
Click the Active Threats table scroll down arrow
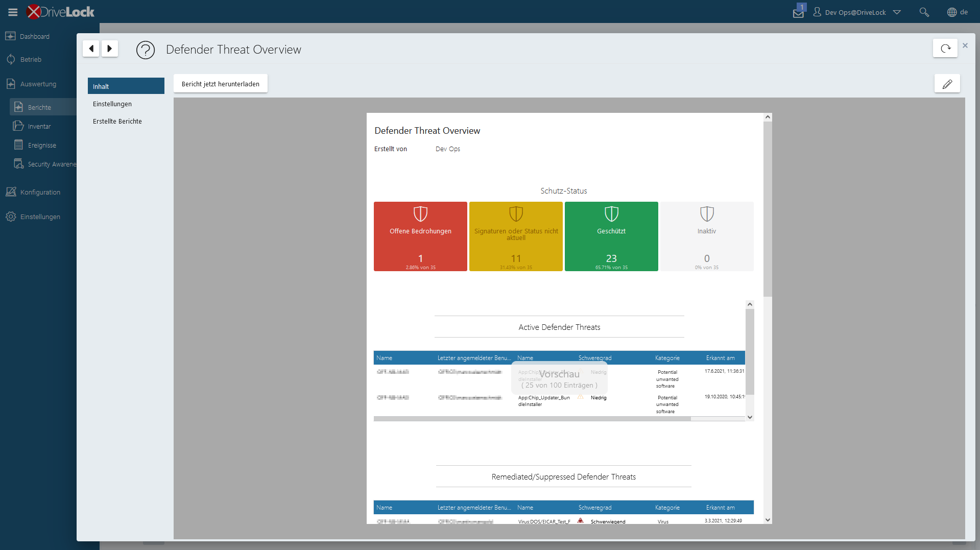coord(750,417)
